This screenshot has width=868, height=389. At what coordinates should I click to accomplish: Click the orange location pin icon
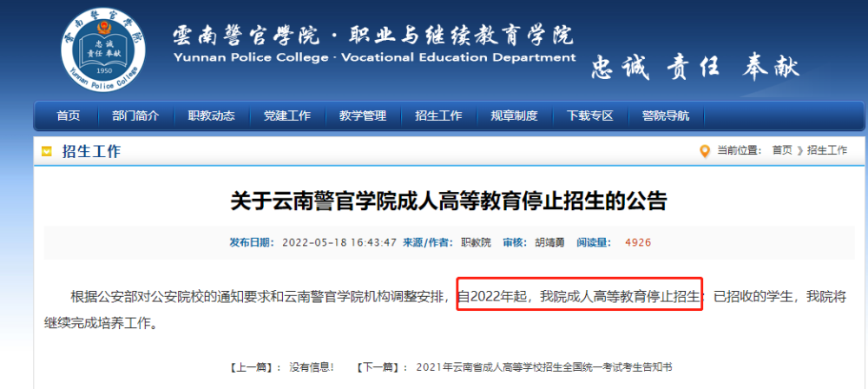(x=705, y=151)
